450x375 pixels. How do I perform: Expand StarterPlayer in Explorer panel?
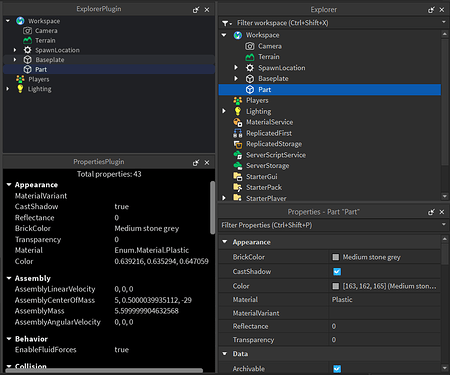[x=224, y=198]
